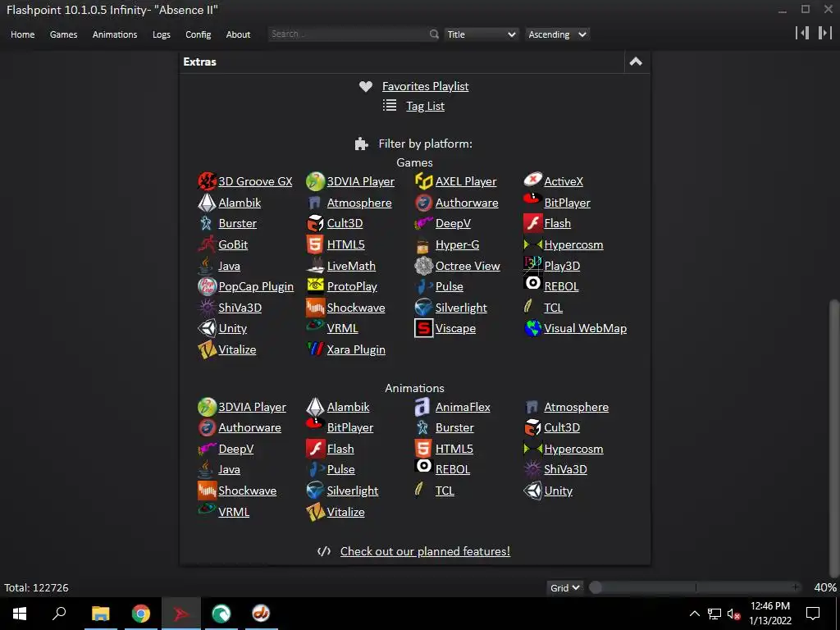The image size is (840, 630).
Task: Filter animations by ShiVa3D link
Action: 565,469
